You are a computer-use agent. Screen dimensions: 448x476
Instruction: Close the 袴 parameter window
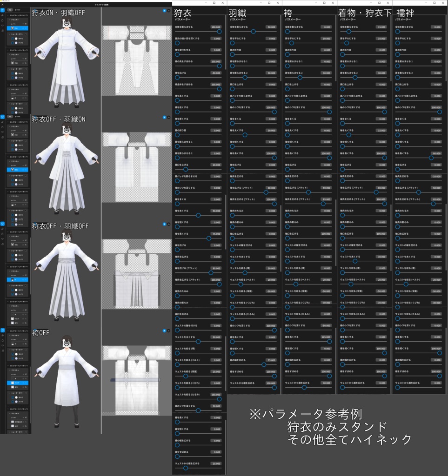pos(333,3)
